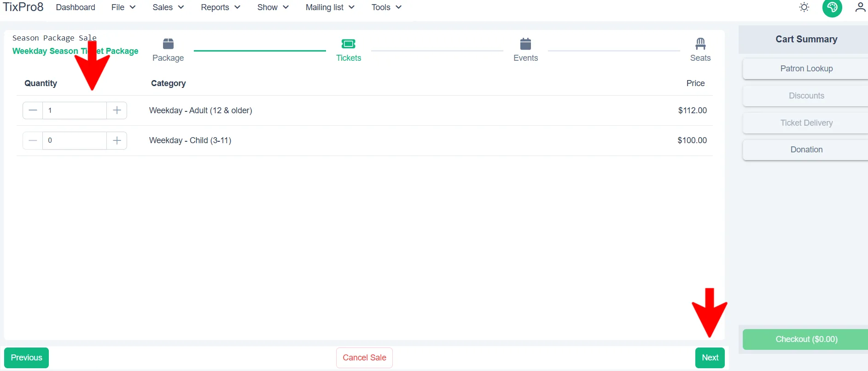This screenshot has width=868, height=371.
Task: Select the Events step label
Action: [525, 58]
